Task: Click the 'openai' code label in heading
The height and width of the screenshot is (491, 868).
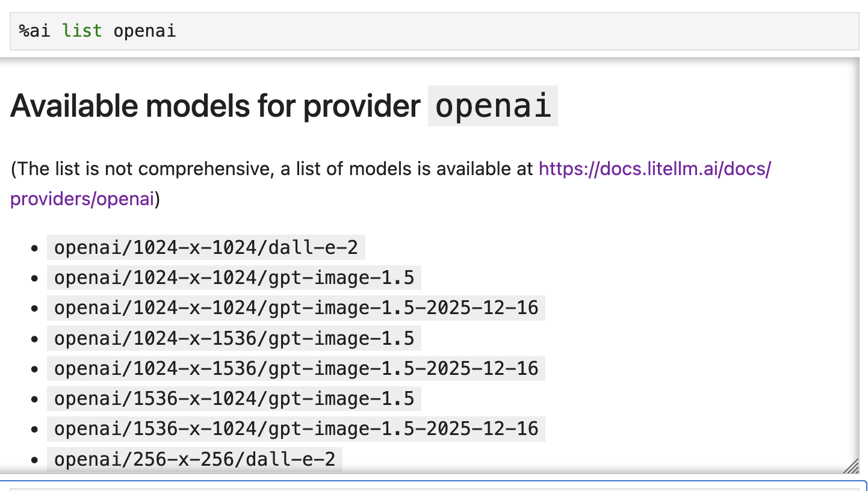Action: tap(493, 106)
